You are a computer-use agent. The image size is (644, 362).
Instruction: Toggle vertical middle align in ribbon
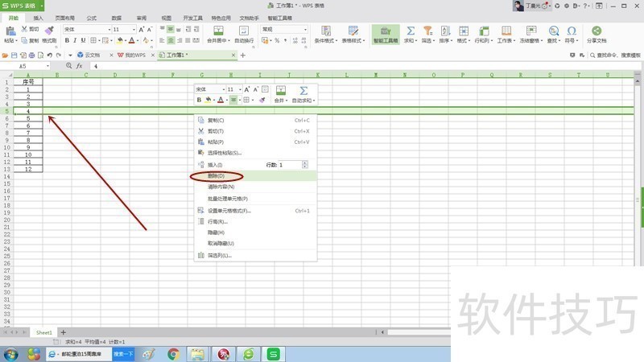[x=171, y=29]
